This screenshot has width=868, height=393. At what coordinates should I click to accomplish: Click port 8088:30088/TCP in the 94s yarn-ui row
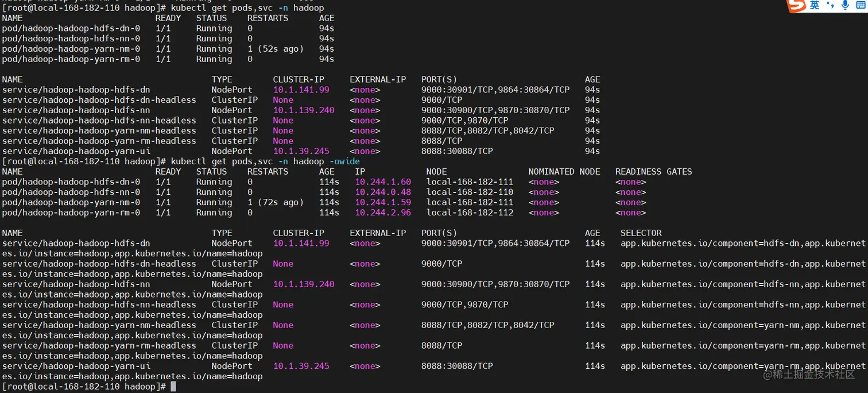point(457,151)
